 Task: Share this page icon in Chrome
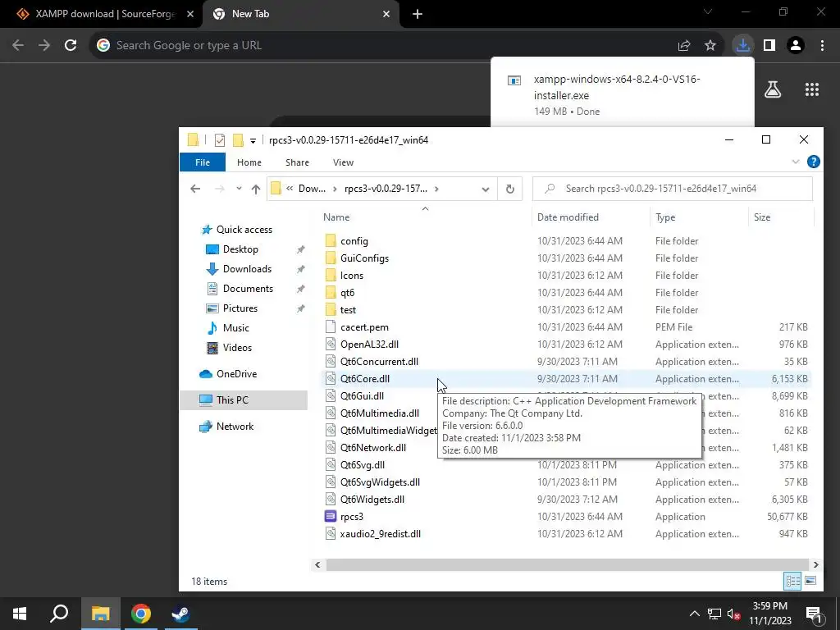pyautogui.click(x=684, y=46)
